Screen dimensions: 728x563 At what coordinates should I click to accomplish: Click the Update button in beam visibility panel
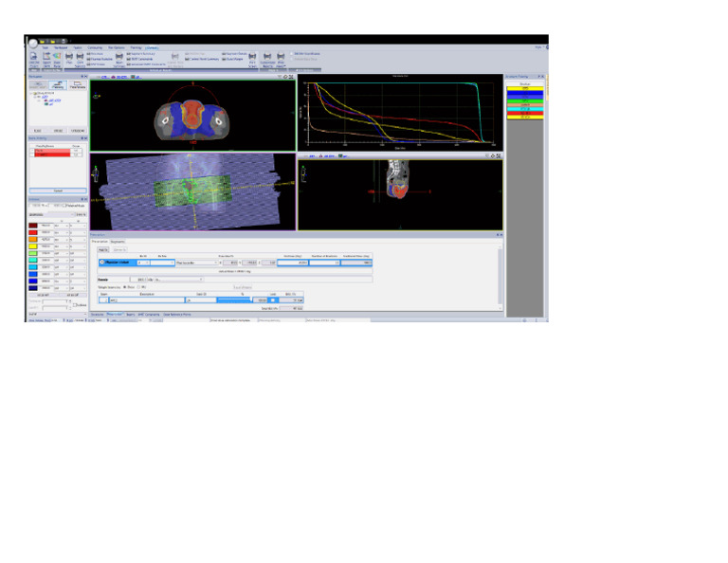pos(58,191)
